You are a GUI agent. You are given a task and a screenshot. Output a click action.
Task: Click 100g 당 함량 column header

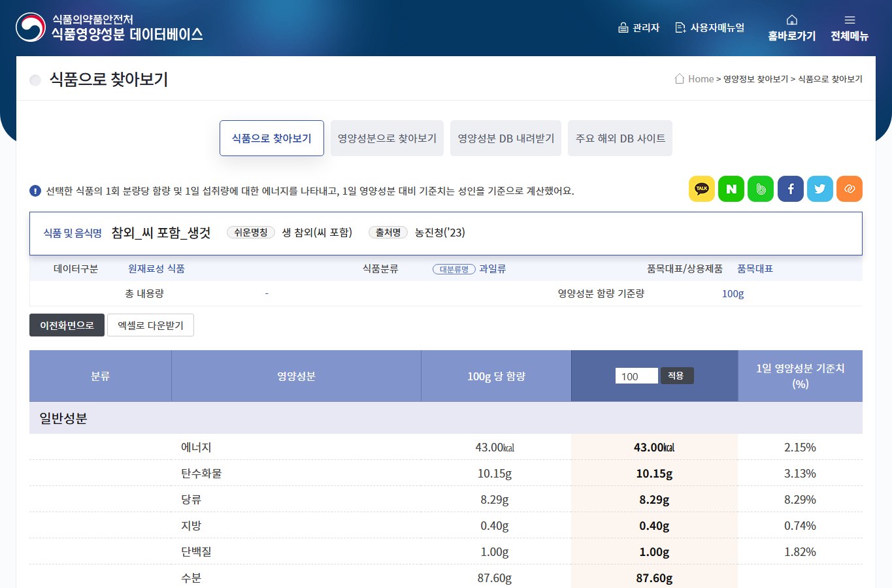point(496,376)
